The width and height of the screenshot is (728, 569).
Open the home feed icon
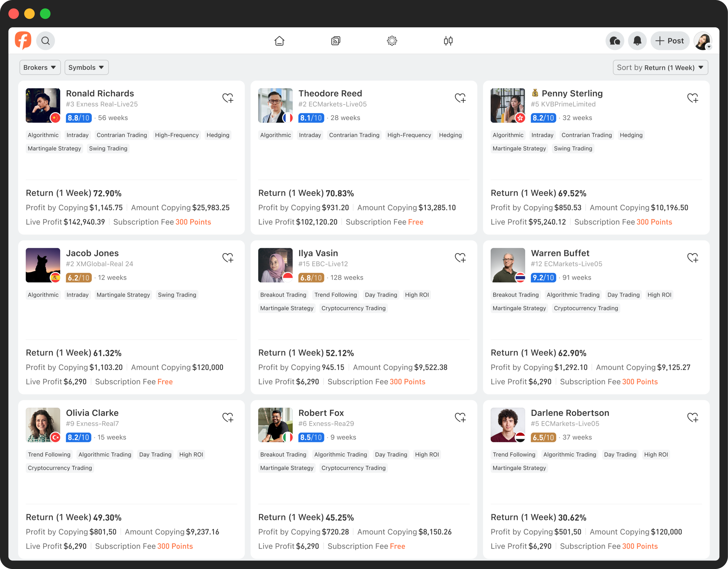click(279, 41)
